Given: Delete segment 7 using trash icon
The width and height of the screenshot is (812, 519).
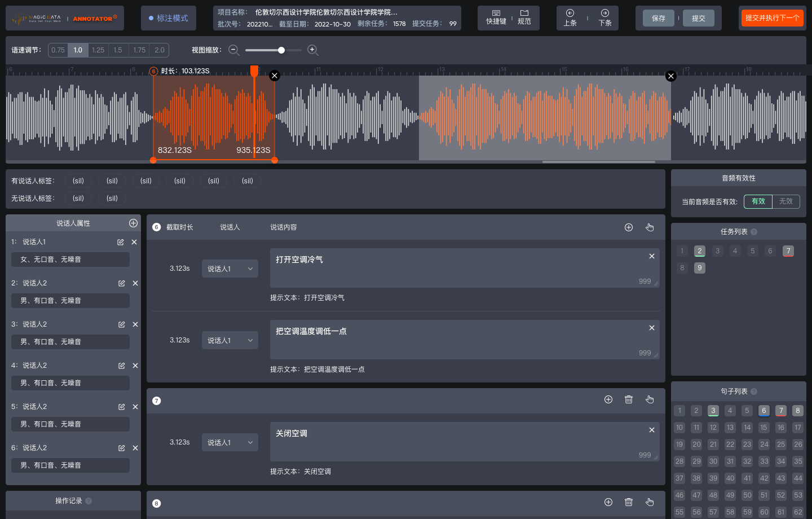Looking at the screenshot, I should pyautogui.click(x=629, y=399).
